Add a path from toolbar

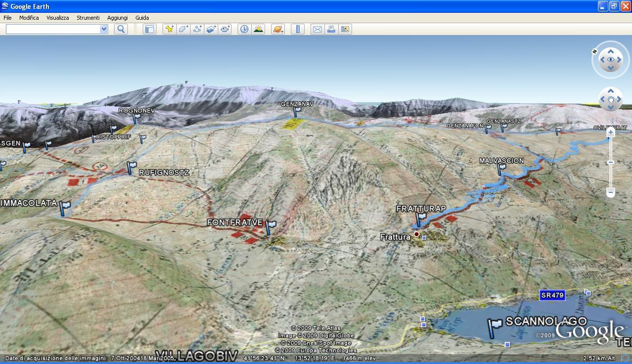coord(197,29)
